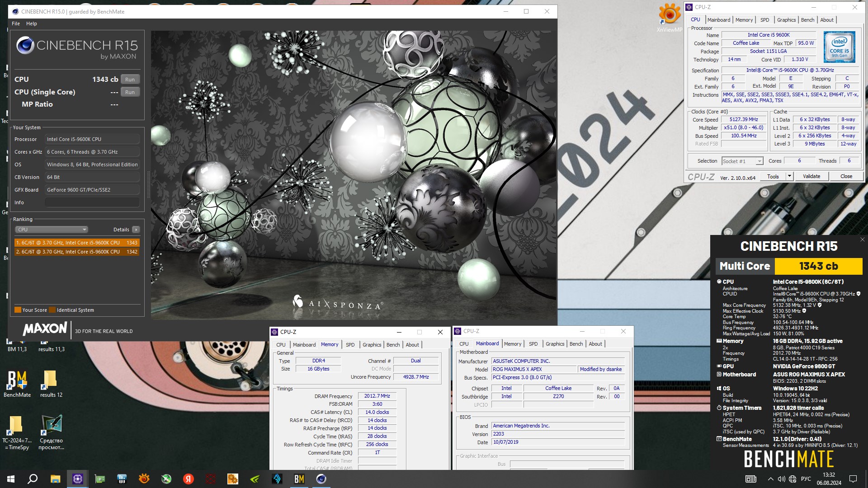Select the TC-2024 TimeSpy desktop folder
This screenshot has height=488, width=868.
point(17,432)
